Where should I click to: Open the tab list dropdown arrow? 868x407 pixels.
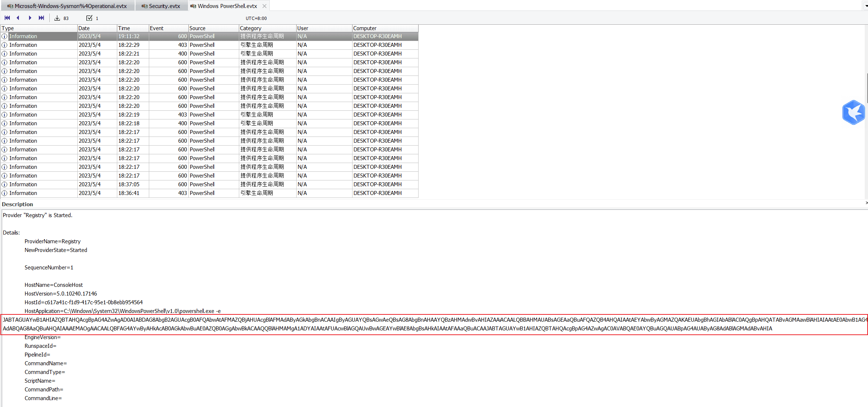pyautogui.click(x=866, y=6)
